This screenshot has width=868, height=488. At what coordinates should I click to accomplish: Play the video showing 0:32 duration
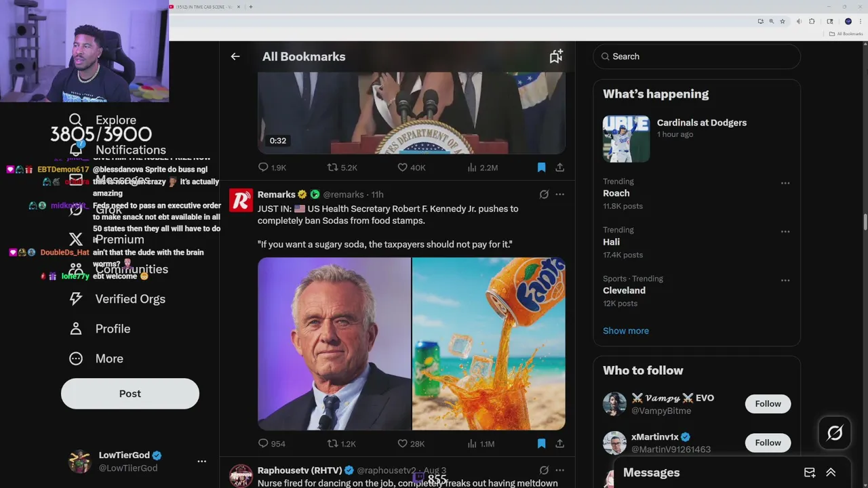412,113
